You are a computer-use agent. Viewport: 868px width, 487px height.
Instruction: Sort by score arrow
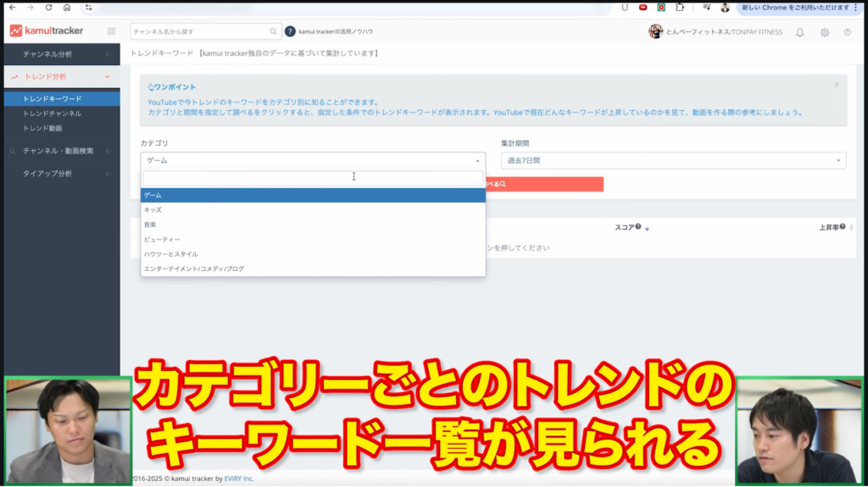[x=647, y=229]
